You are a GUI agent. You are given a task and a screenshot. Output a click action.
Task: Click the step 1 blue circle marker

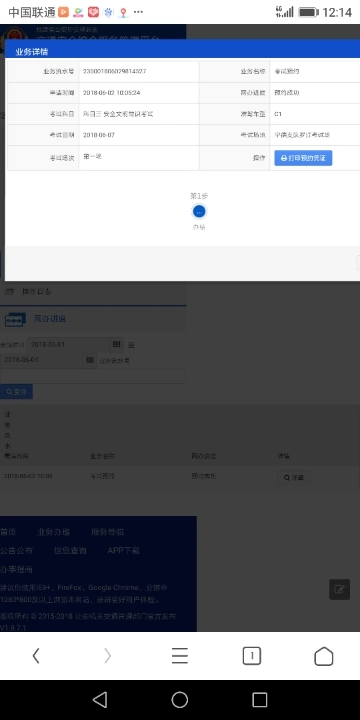click(x=199, y=211)
